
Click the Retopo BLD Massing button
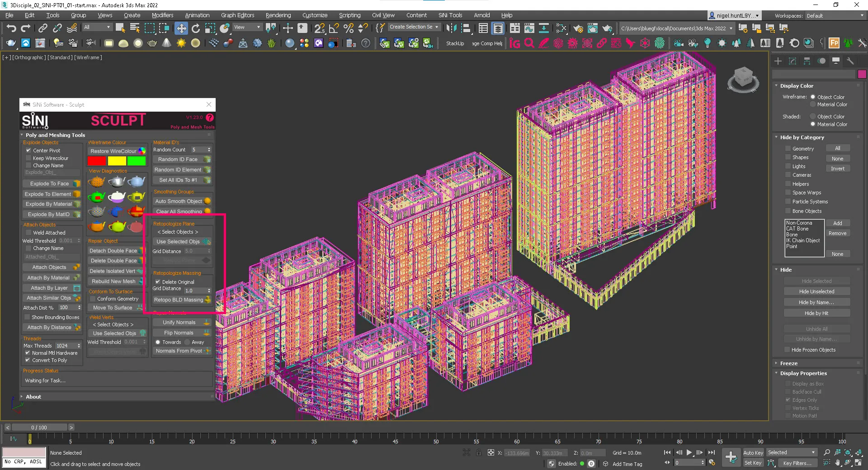point(182,300)
